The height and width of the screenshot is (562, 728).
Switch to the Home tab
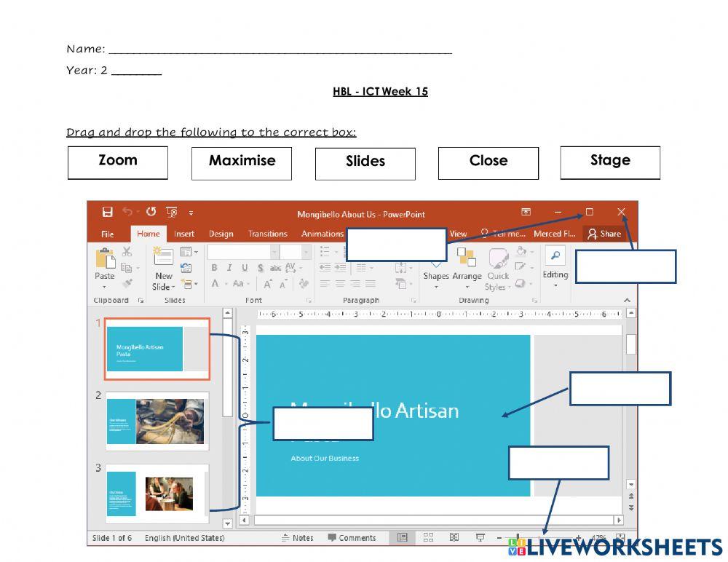(x=148, y=234)
